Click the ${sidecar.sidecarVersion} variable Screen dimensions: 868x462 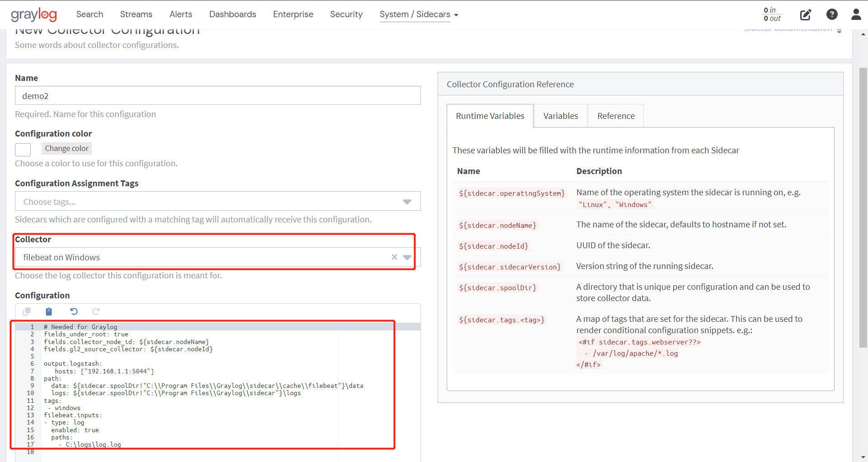[x=510, y=267]
